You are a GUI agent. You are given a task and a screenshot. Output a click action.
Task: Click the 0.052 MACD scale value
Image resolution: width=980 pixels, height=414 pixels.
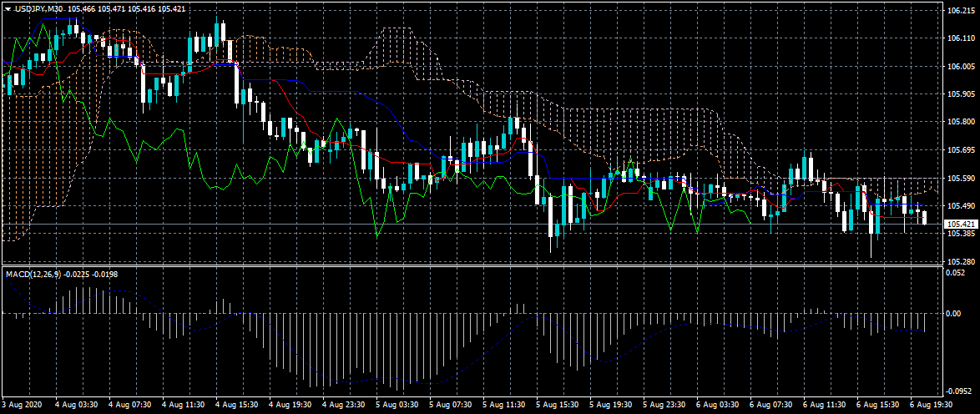coord(955,273)
